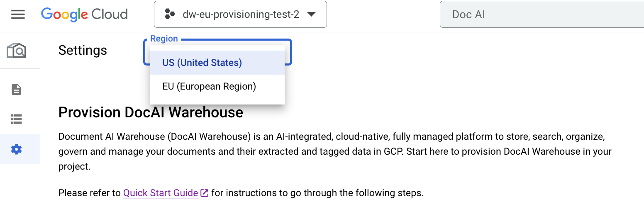644x209 pixels.
Task: Click the Document AI Warehouse search icon
Action: pyautogui.click(x=17, y=51)
